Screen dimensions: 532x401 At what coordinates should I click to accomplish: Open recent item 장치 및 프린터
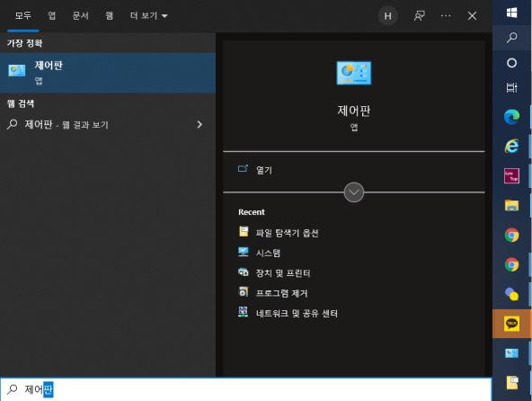tap(283, 273)
